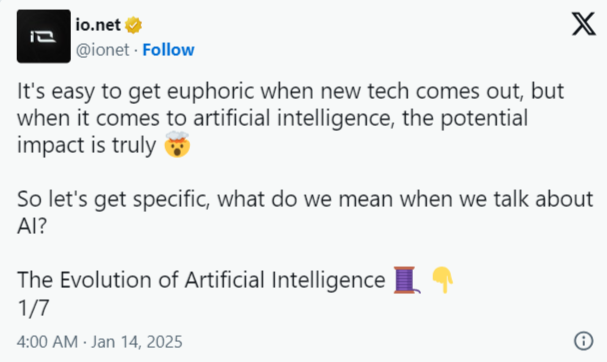Click the gold verified badge
Image resolution: width=607 pixels, height=362 pixels.
click(x=133, y=25)
